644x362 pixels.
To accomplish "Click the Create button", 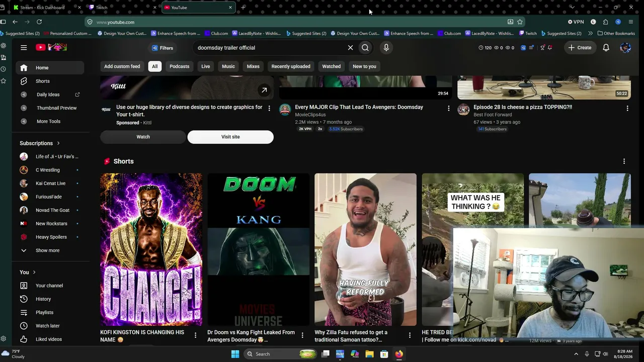I will click(580, 48).
